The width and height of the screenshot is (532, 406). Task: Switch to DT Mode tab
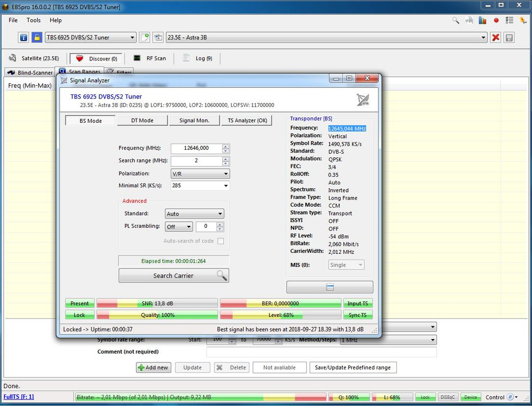(142, 120)
